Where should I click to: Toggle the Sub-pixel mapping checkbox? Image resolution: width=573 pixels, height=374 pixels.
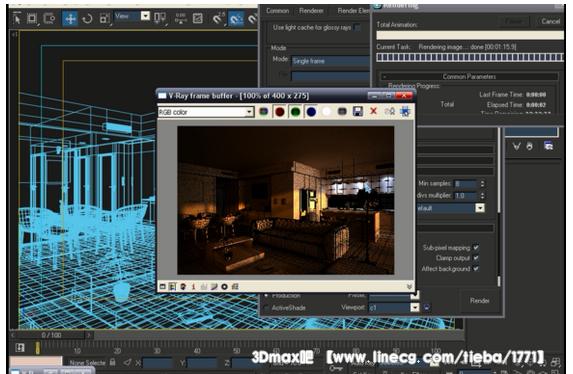[x=476, y=248]
